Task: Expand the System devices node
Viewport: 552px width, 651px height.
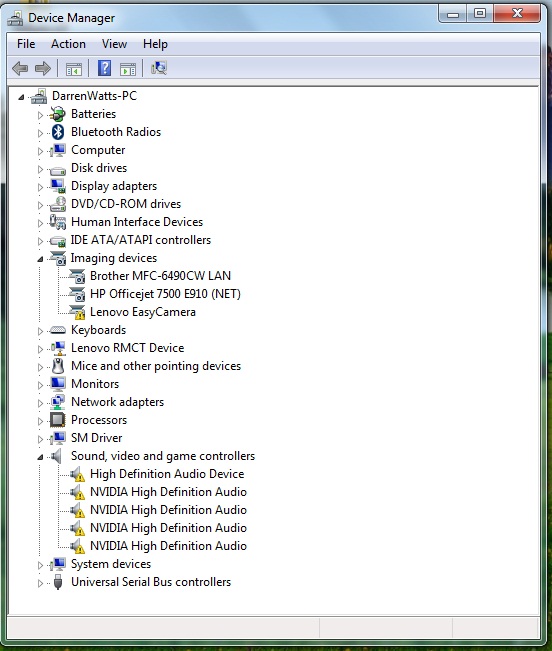Action: 40,565
